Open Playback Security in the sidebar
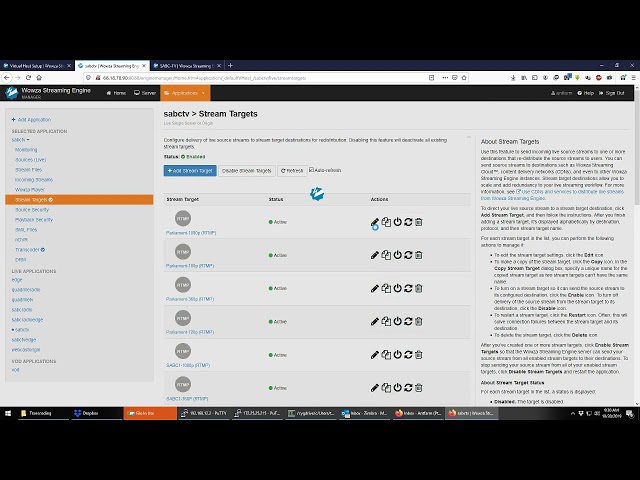Screen dimensions: 640x480 click(x=34, y=220)
